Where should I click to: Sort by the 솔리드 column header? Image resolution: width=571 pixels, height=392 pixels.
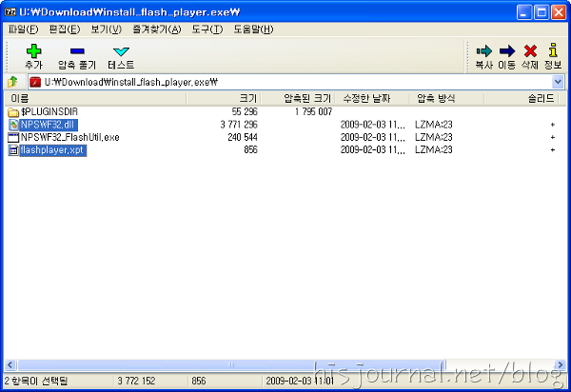[x=522, y=98]
